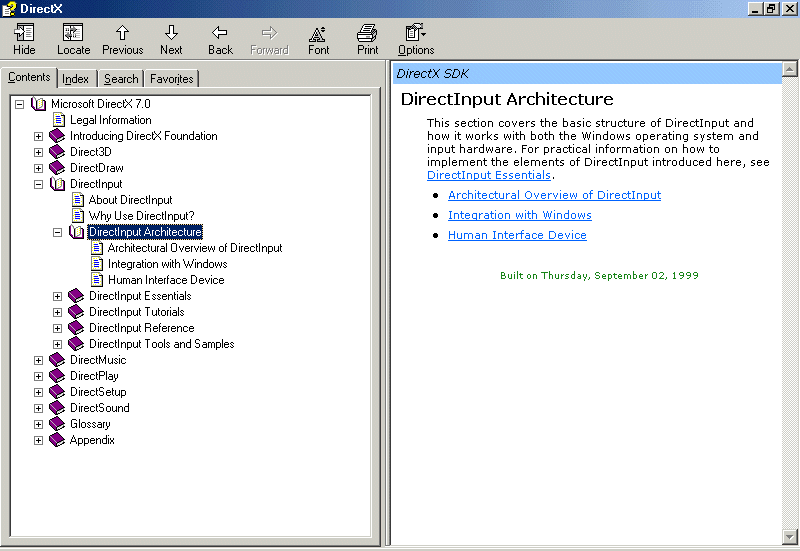Go to Previous topic using toolbar arrow

click(x=122, y=33)
